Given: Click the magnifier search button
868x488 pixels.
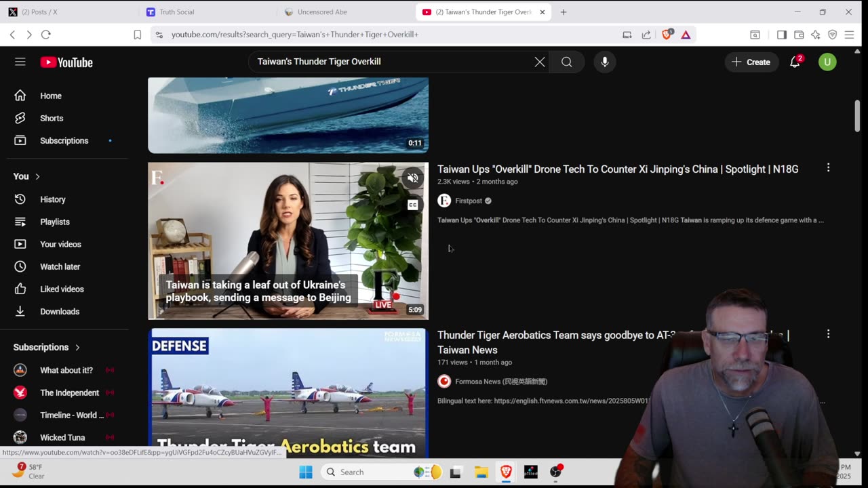Looking at the screenshot, I should click(x=567, y=62).
